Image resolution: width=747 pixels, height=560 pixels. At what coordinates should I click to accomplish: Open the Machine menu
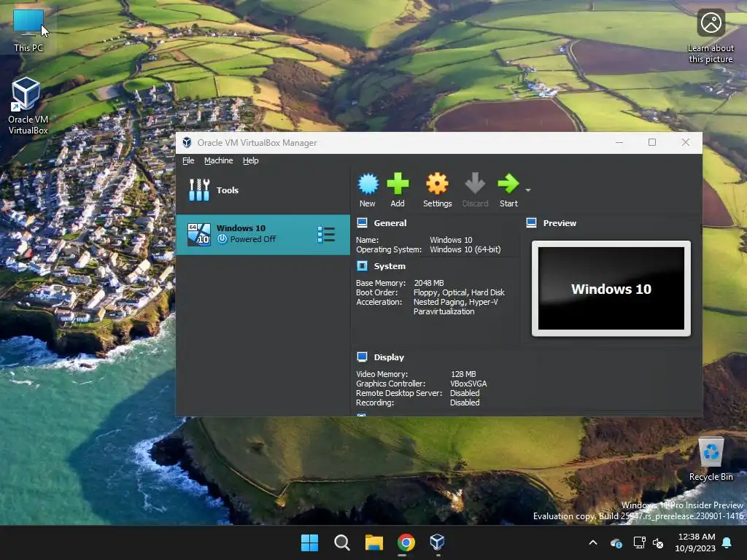click(x=219, y=160)
